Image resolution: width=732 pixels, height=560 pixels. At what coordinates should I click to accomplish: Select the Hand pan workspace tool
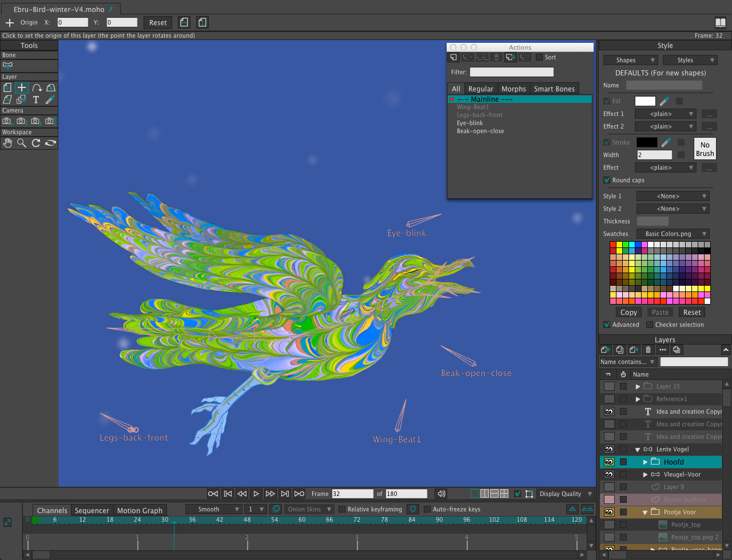tap(7, 143)
